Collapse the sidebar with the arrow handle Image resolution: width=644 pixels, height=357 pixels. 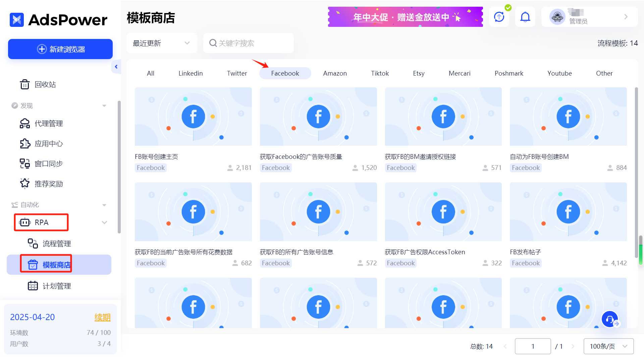[x=116, y=67]
